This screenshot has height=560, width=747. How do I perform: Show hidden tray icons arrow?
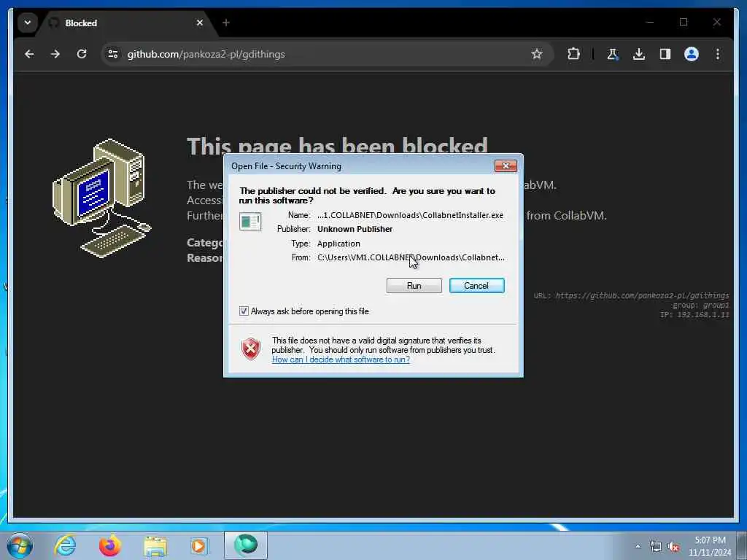pyautogui.click(x=638, y=546)
